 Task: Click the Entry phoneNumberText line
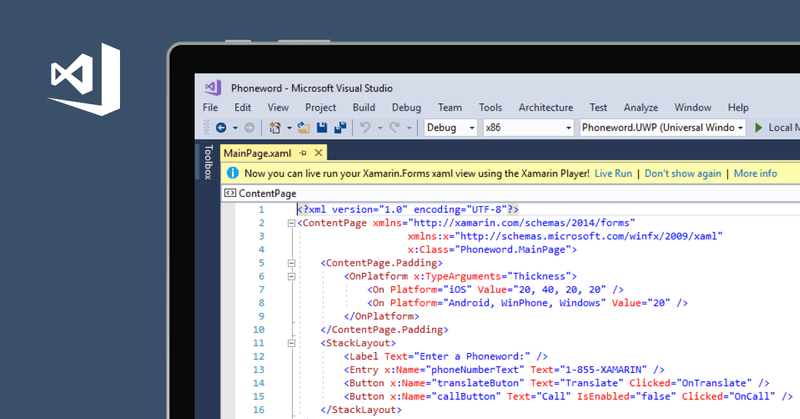click(x=504, y=369)
